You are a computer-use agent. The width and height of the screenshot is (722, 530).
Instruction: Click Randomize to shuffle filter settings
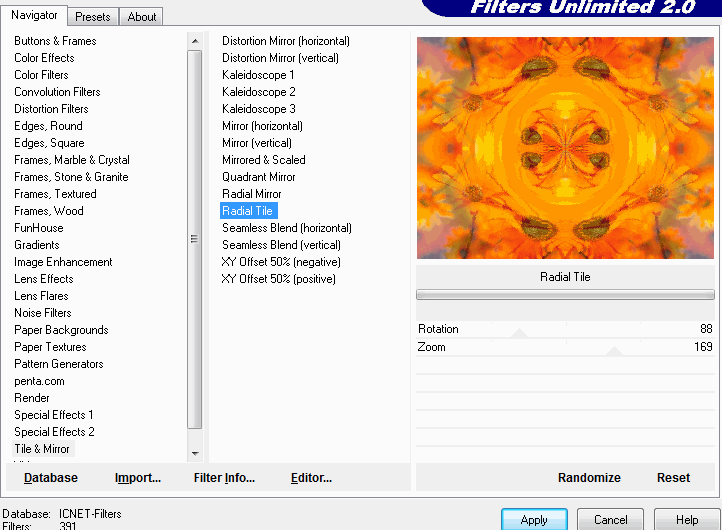[x=589, y=478]
